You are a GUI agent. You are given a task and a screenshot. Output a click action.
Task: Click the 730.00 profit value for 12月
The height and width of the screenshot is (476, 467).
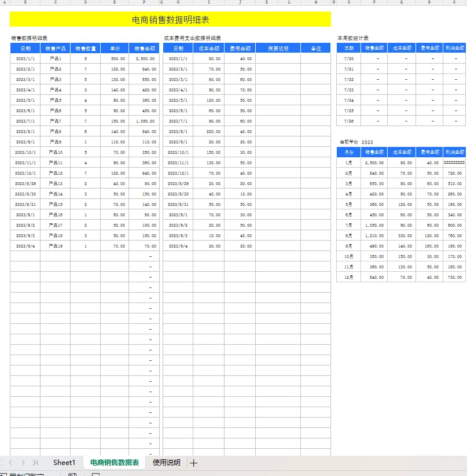click(454, 278)
